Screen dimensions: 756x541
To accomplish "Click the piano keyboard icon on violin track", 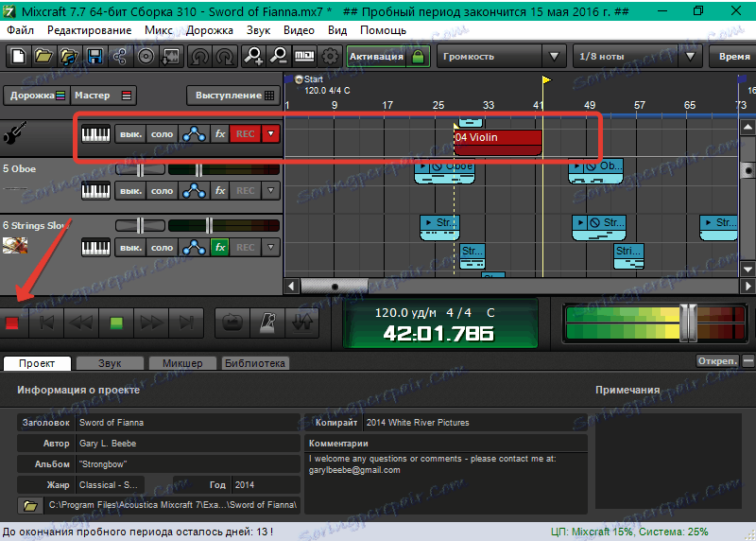I will (x=95, y=134).
